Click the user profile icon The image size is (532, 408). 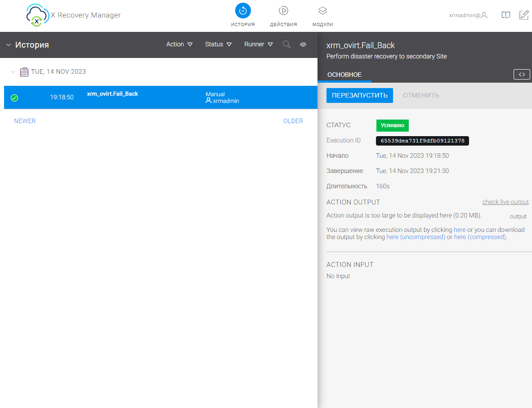484,15
